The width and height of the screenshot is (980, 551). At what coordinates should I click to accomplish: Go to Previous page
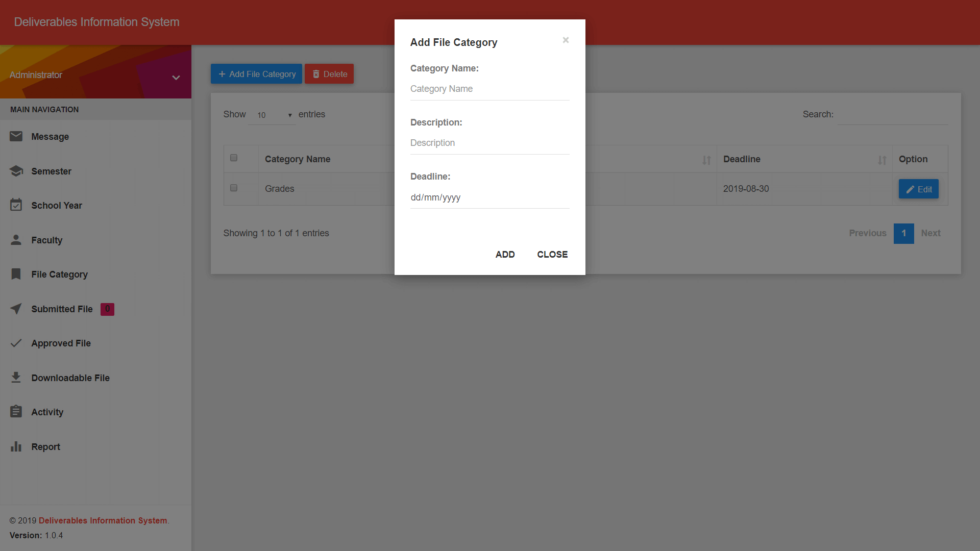click(868, 233)
